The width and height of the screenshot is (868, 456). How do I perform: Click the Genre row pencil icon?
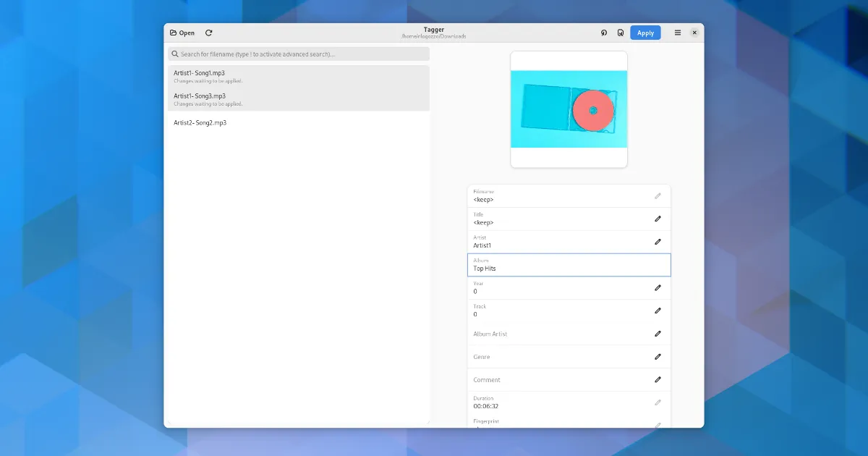tap(658, 356)
